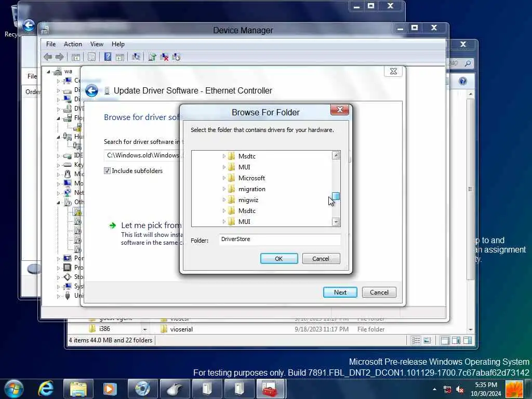Open Device Manager File menu

(x=51, y=44)
